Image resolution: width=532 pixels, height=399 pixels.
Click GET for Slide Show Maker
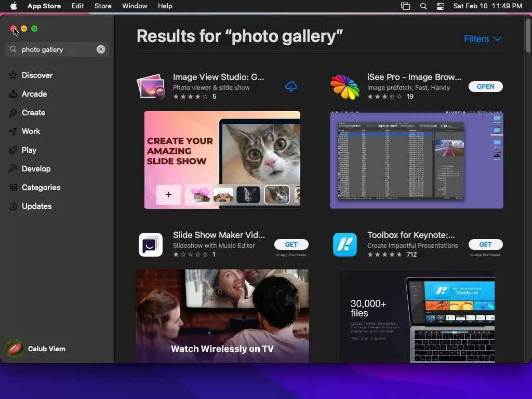click(x=291, y=244)
